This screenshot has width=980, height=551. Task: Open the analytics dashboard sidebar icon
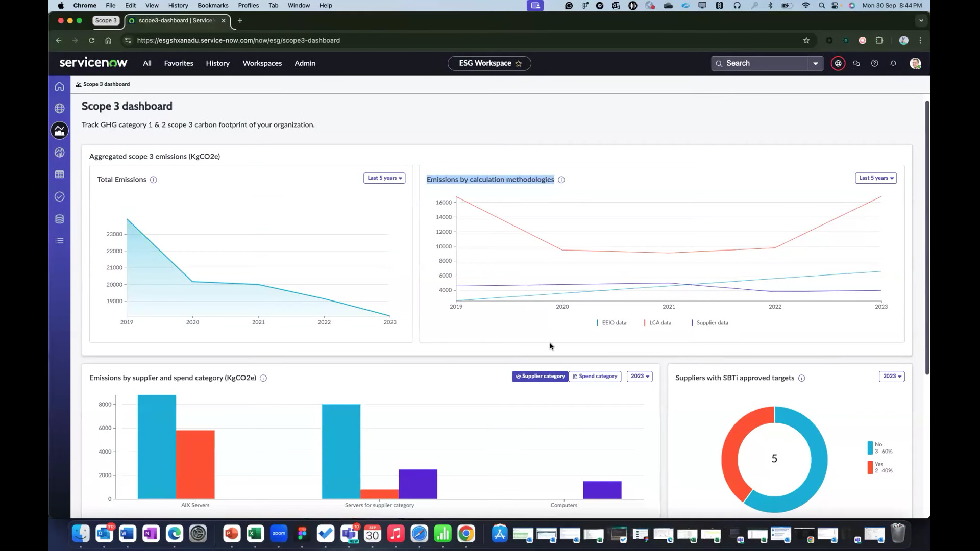coord(60,131)
